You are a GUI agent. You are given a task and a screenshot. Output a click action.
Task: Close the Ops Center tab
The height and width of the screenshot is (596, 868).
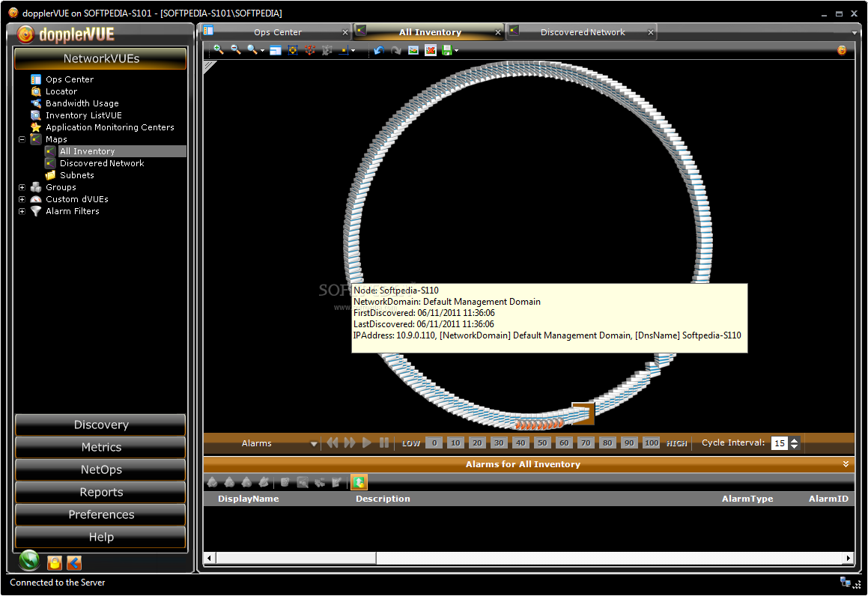point(345,32)
